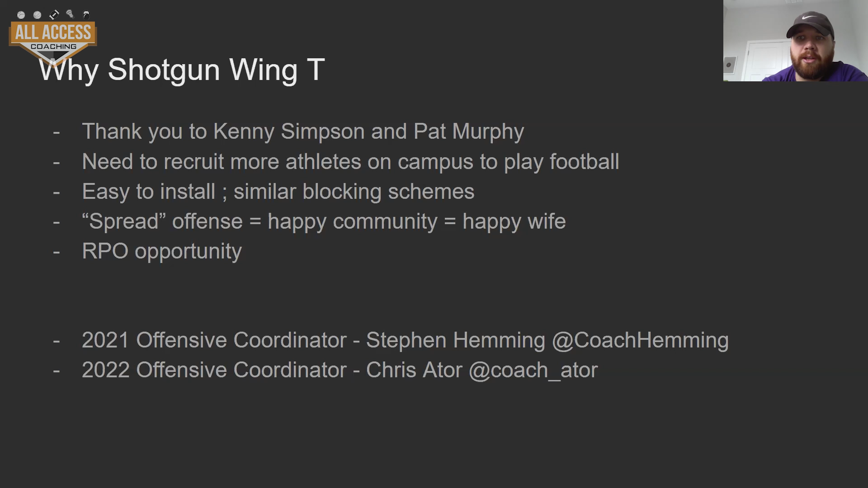Click the Easy to install bullet text
Screen dimensions: 868x488
(x=278, y=192)
